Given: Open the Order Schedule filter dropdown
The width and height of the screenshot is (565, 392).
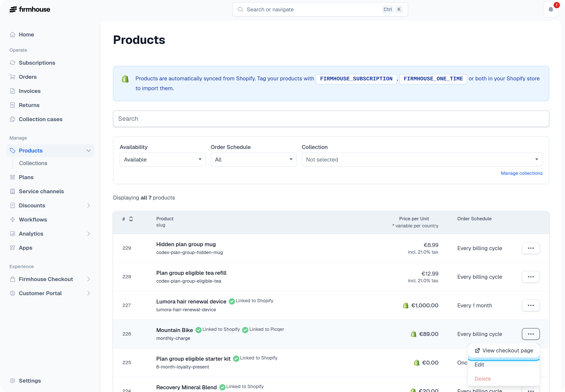Looking at the screenshot, I should pyautogui.click(x=254, y=160).
